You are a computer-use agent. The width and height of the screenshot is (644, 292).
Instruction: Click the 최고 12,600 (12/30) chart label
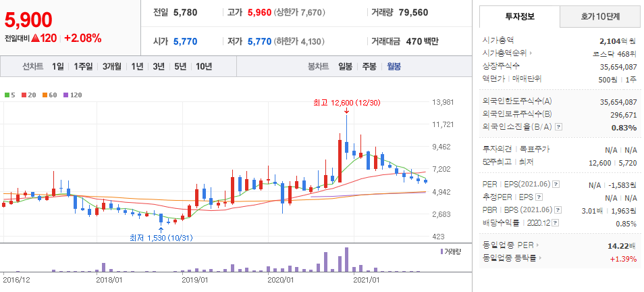tap(347, 103)
